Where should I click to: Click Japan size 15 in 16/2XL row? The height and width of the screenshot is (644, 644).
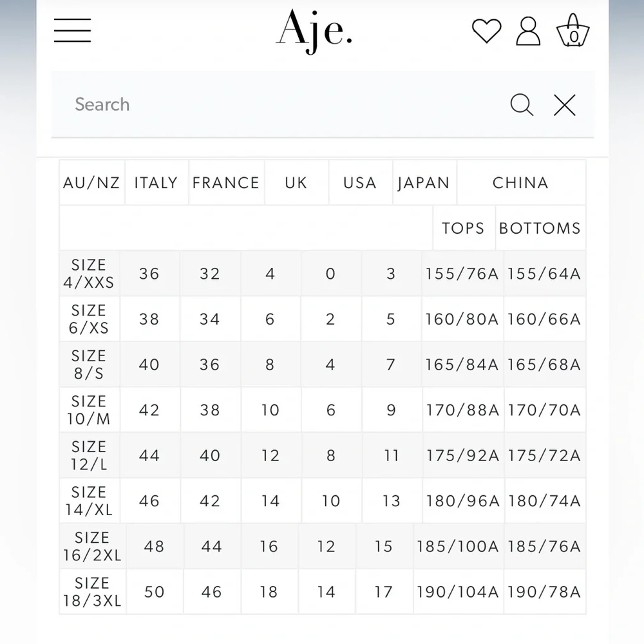click(384, 546)
